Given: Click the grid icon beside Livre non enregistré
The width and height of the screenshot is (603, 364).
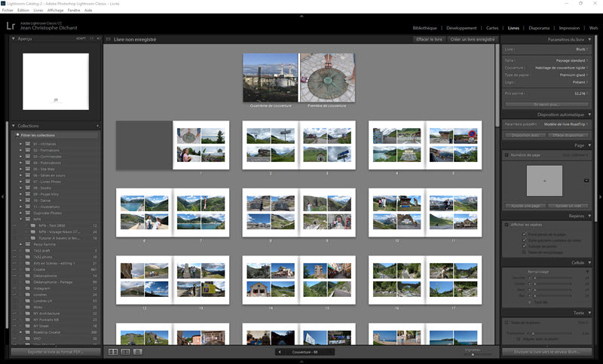Looking at the screenshot, I should point(108,39).
